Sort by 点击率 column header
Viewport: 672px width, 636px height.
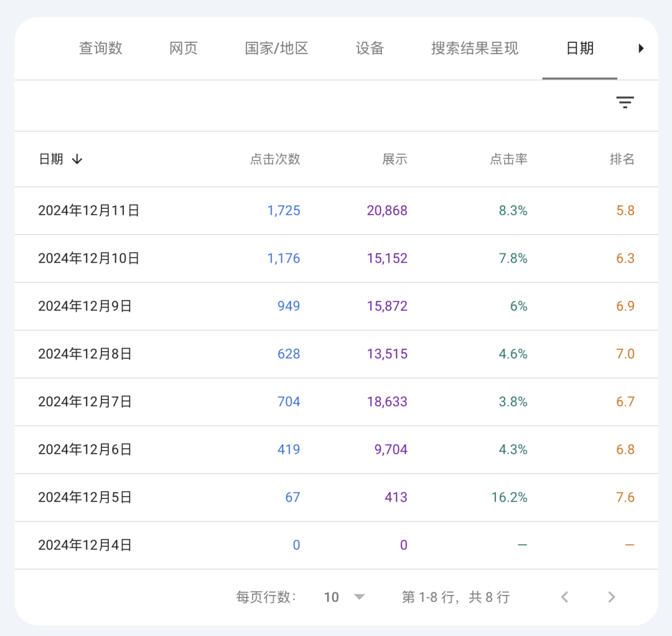(x=508, y=159)
